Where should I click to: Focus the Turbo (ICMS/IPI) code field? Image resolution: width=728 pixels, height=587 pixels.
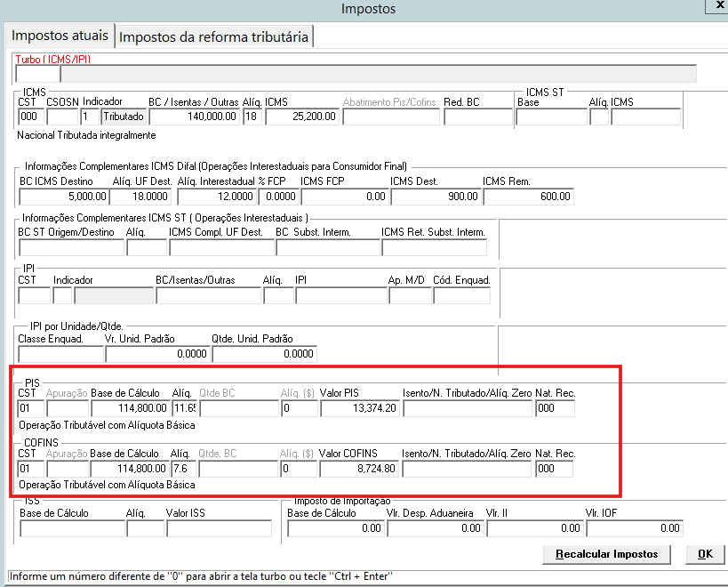pos(37,74)
